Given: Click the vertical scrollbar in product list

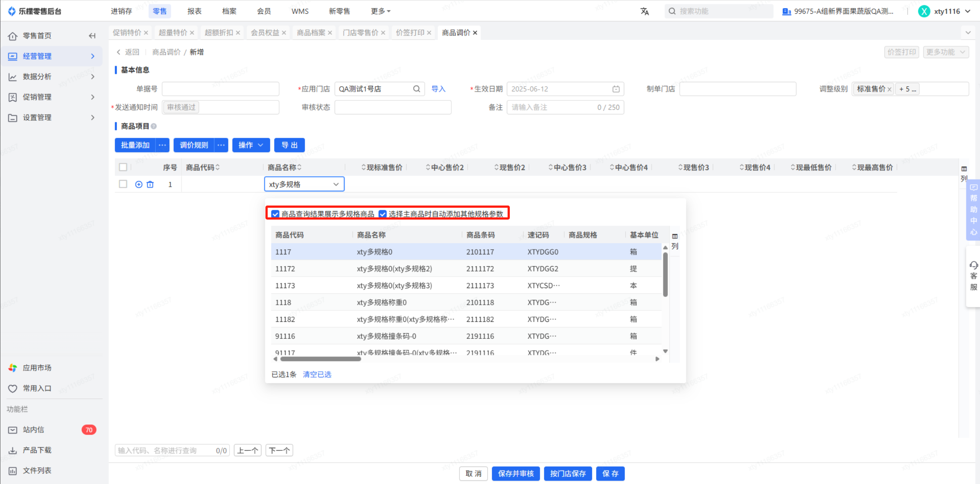Looking at the screenshot, I should click(x=665, y=275).
